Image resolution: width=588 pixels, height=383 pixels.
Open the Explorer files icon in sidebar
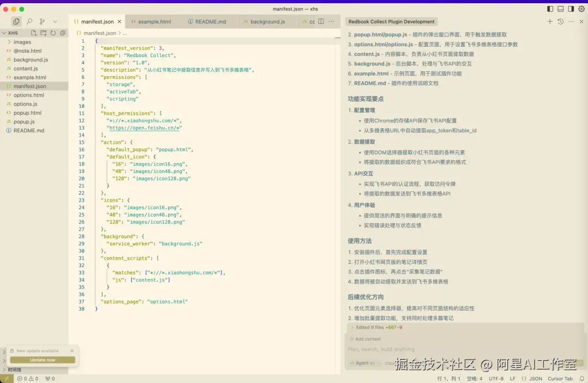pyautogui.click(x=16, y=21)
